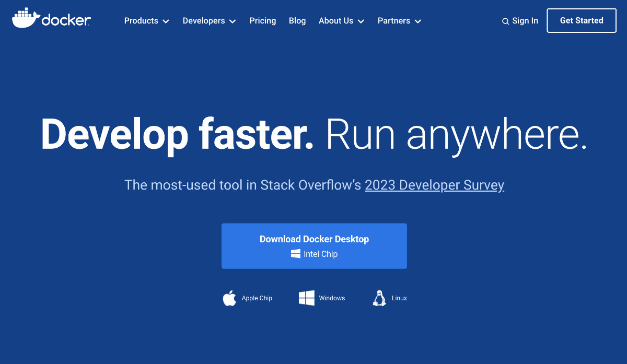Click the Download Docker Desktop label
This screenshot has width=627, height=364.
click(314, 239)
